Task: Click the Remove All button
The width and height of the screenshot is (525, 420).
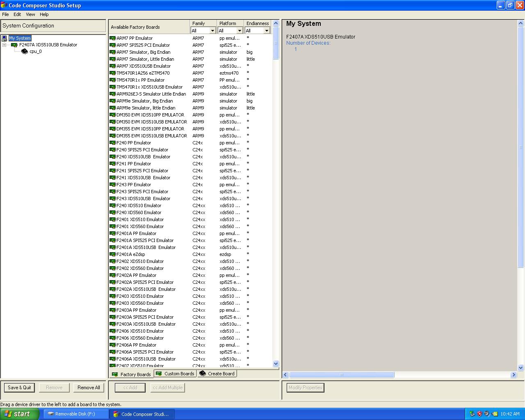Action: coord(89,388)
